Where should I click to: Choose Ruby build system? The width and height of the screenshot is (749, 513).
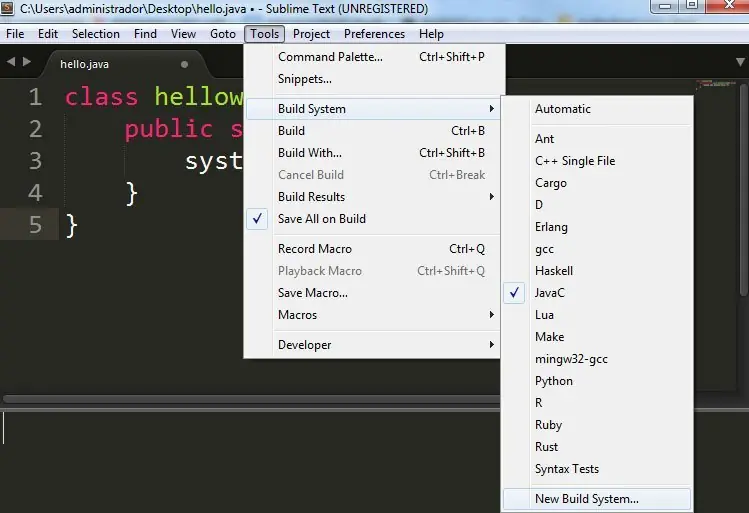point(597,425)
